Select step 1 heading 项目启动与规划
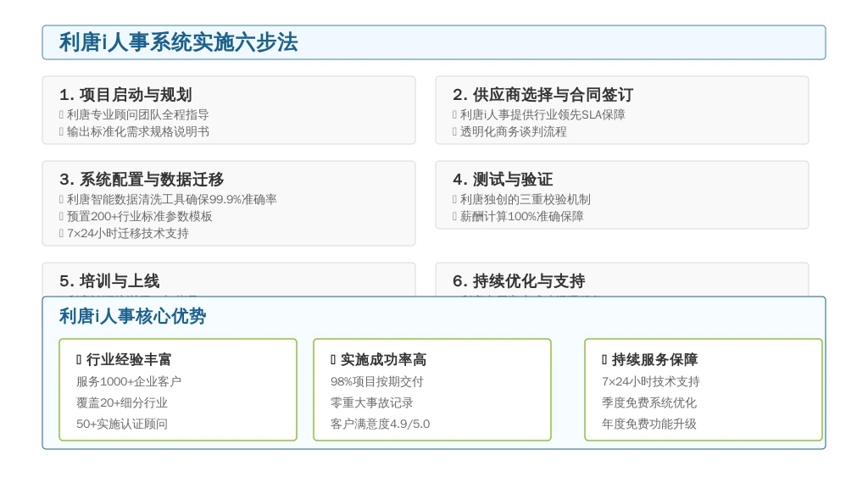 coord(125,95)
